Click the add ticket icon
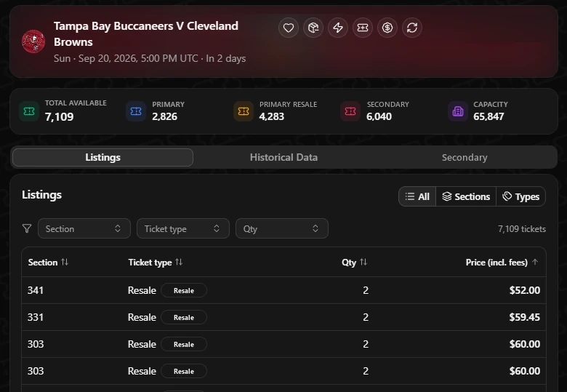This screenshot has width=567, height=392. [x=363, y=28]
